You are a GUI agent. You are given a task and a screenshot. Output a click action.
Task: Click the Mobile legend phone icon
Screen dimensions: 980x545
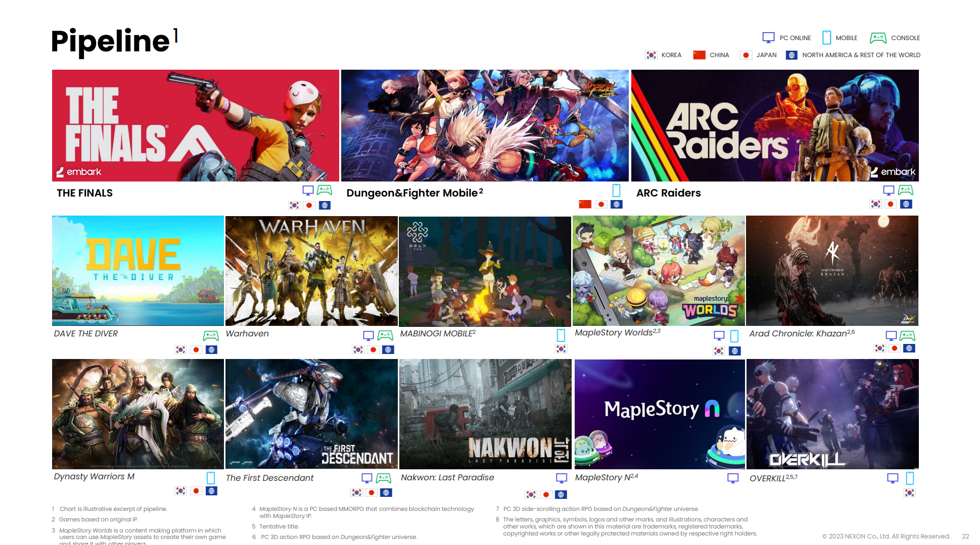[x=826, y=38]
